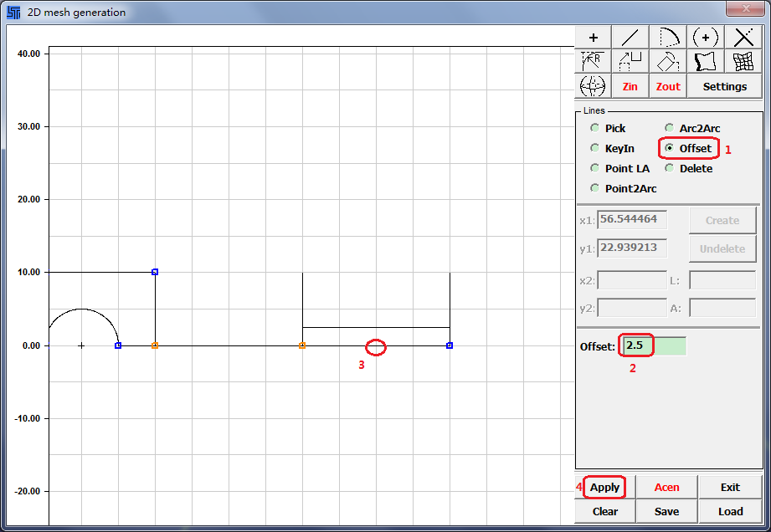This screenshot has width=771, height=532.
Task: Select the Offset radio option
Action: tap(688, 148)
